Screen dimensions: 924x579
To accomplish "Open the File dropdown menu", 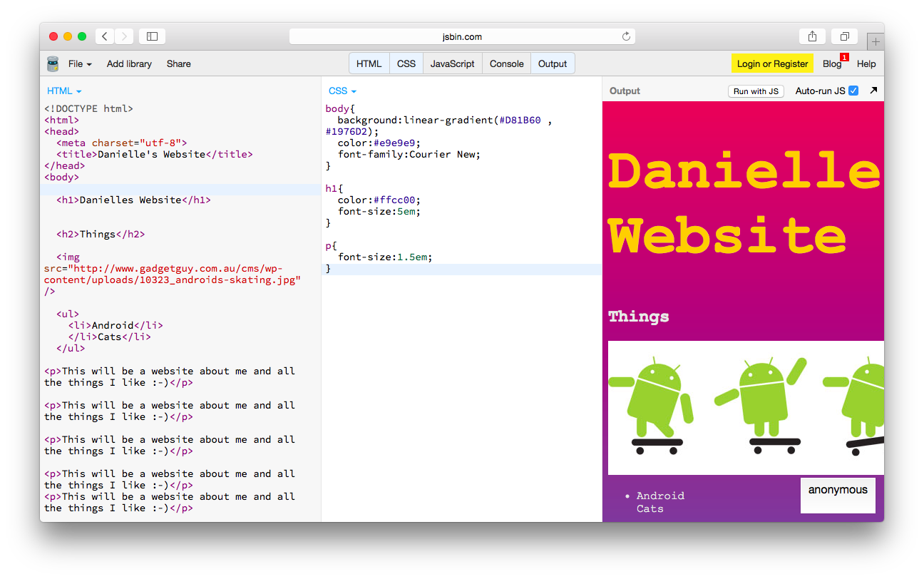I will pos(80,63).
